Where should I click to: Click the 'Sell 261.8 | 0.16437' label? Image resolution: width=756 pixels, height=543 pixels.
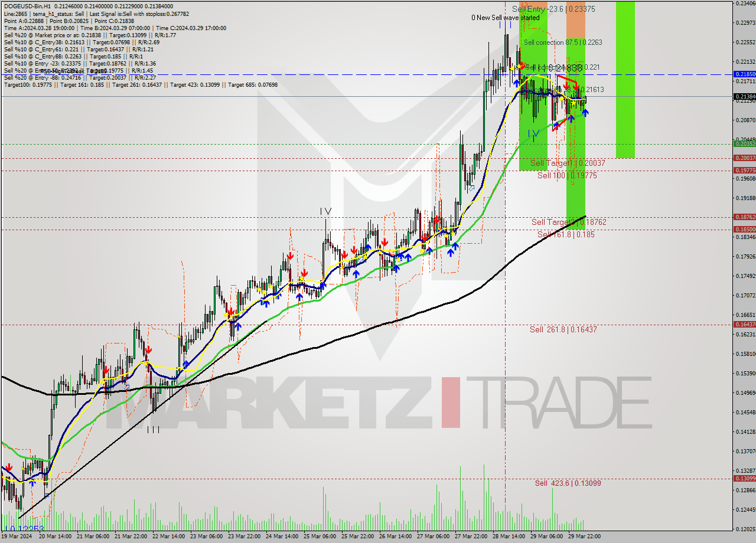[x=563, y=329]
